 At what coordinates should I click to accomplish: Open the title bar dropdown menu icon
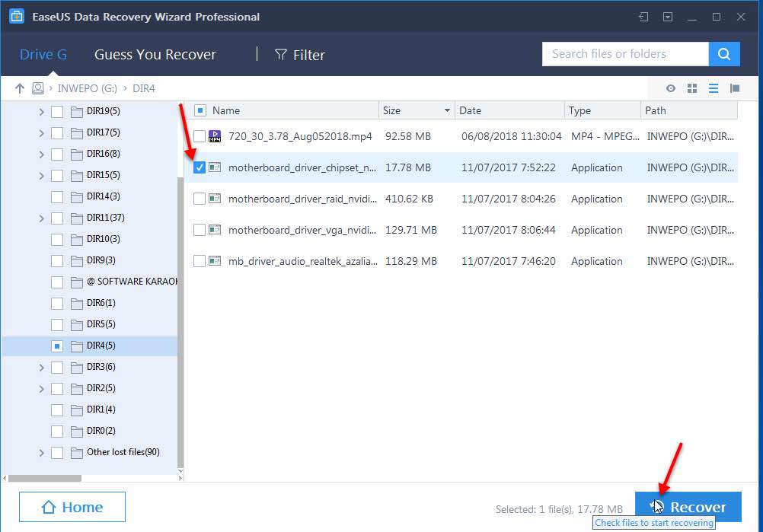click(x=668, y=17)
